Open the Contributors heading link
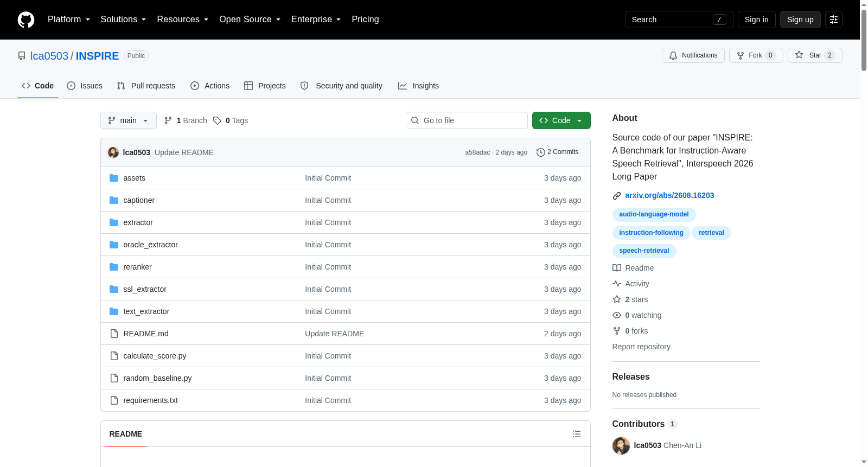 (645, 424)
